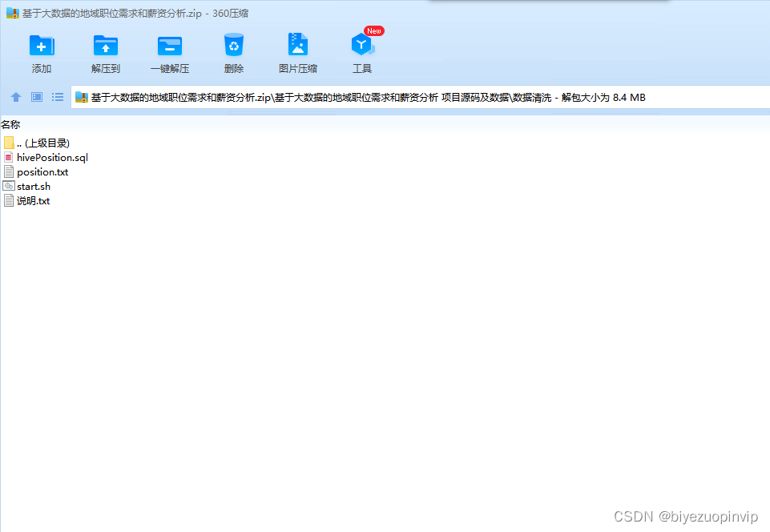Viewport: 770px width, 532px height.
Task: Click the 工具 label in the toolbar
Action: pos(362,69)
